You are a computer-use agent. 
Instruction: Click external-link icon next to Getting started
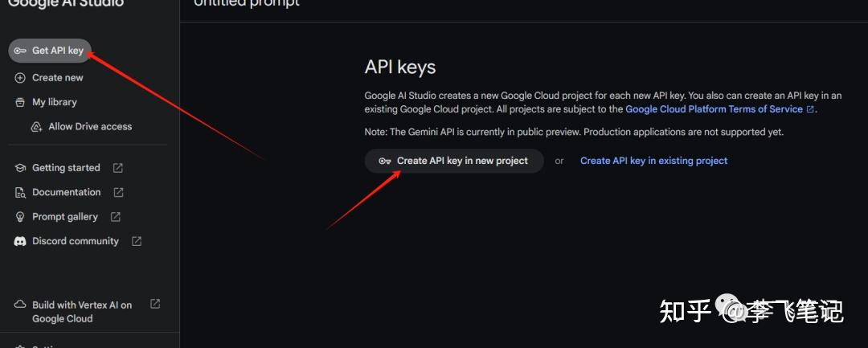point(118,168)
